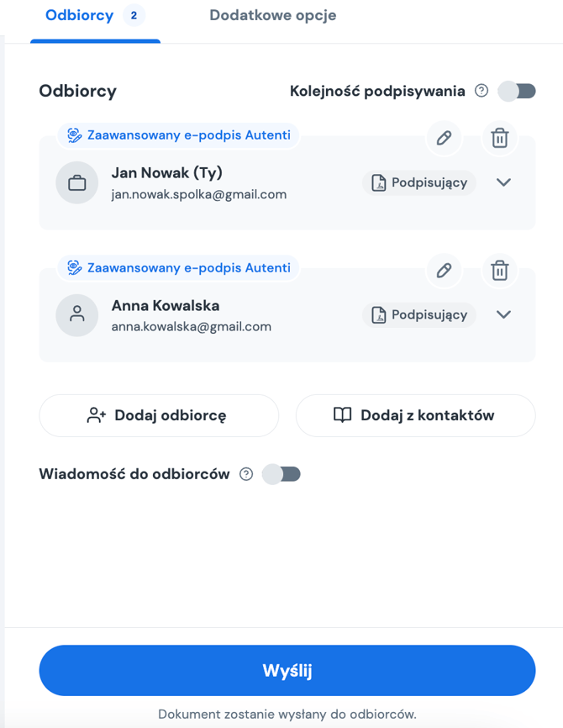Screen dimensions: 563x728
Task: Click Anna Kowalska's person avatar icon
Action: coord(77,314)
